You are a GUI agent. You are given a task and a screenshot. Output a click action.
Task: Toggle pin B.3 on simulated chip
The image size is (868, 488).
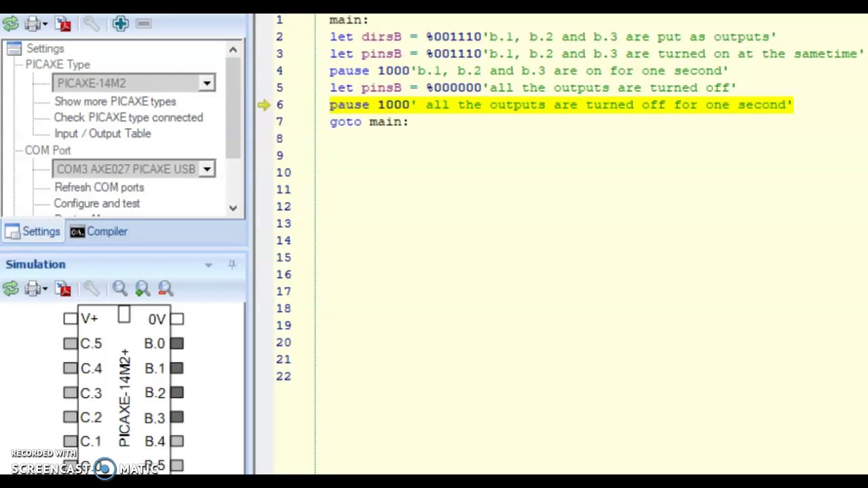[177, 418]
